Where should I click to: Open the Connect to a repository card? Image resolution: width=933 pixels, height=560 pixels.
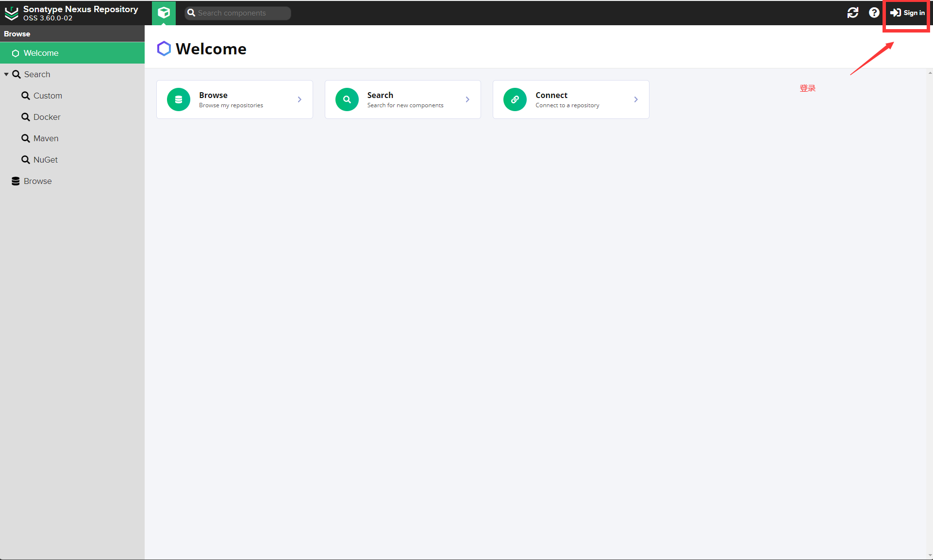click(x=571, y=99)
